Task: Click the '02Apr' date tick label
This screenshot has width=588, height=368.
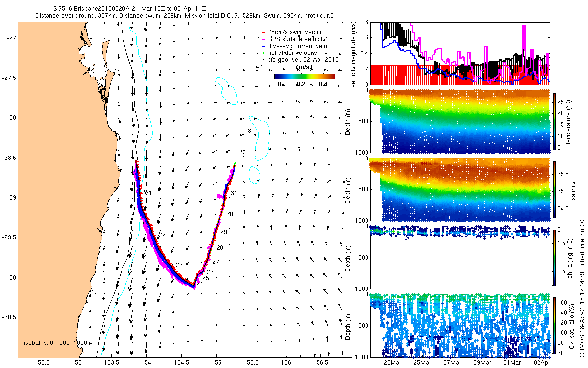Action: [542, 363]
